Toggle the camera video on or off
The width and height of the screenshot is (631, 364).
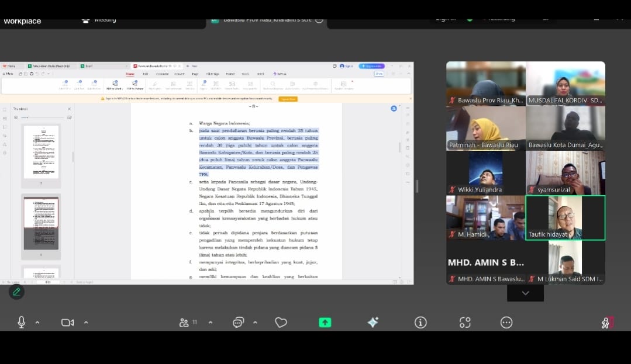[x=67, y=323]
